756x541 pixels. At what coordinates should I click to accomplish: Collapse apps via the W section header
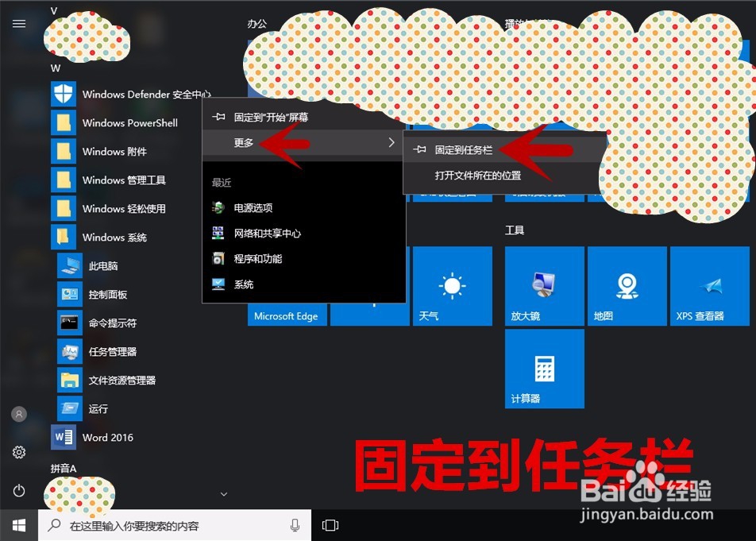point(55,68)
